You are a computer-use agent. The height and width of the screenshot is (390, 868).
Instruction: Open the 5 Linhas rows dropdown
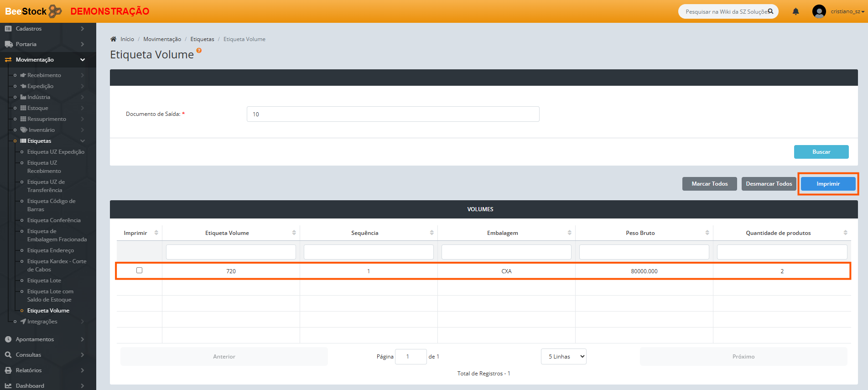point(563,357)
